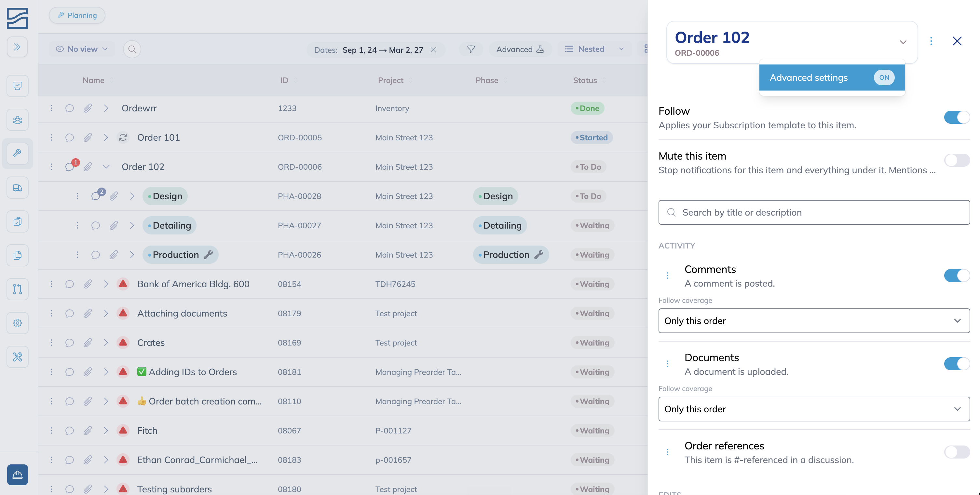Open Comments follow coverage dropdown
This screenshot has width=980, height=495.
tap(814, 321)
